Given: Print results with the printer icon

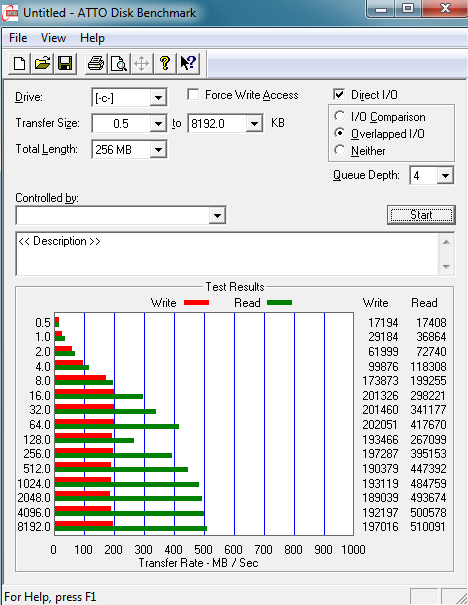Looking at the screenshot, I should click(96, 64).
